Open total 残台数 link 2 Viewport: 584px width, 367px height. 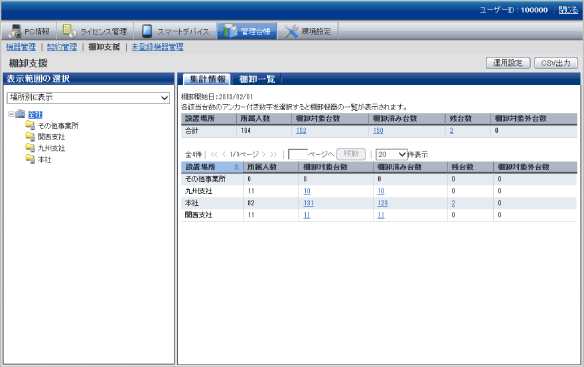click(451, 131)
